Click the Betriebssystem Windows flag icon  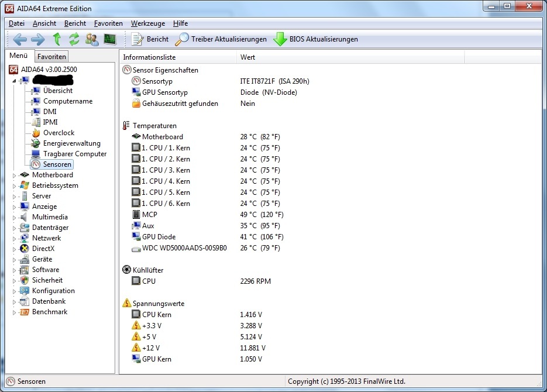[25, 185]
